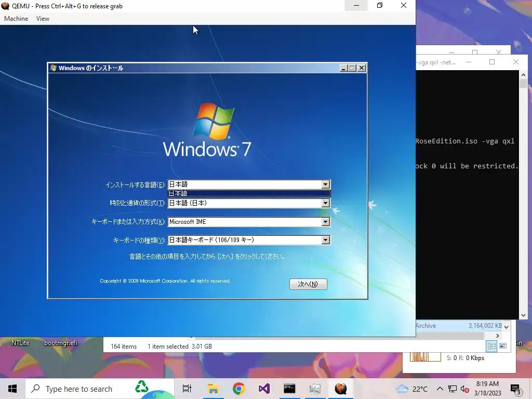Open the resource monitor taskbar icon
Screen dimensions: 532x399
[315, 389]
